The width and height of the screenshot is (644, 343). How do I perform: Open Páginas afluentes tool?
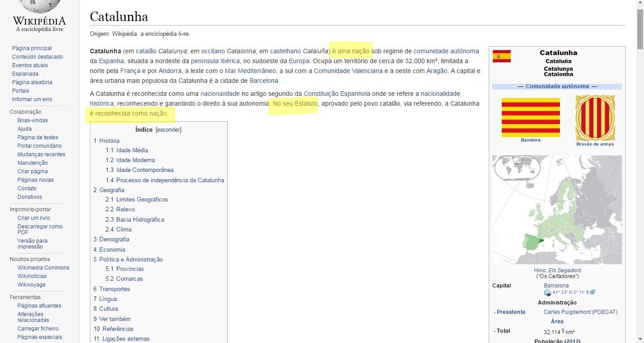(39, 305)
